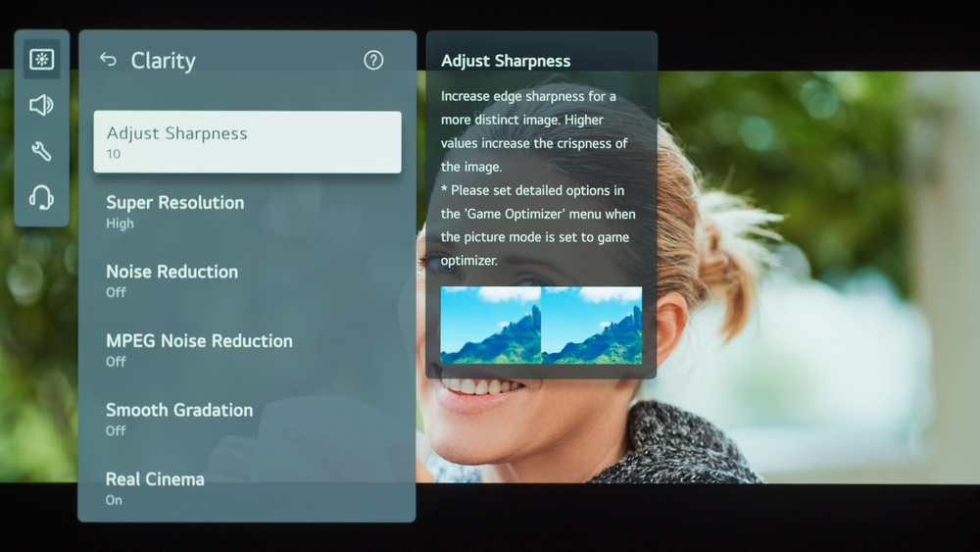Click the right sharpness preview thumbnail
The width and height of the screenshot is (980, 552).
[592, 326]
